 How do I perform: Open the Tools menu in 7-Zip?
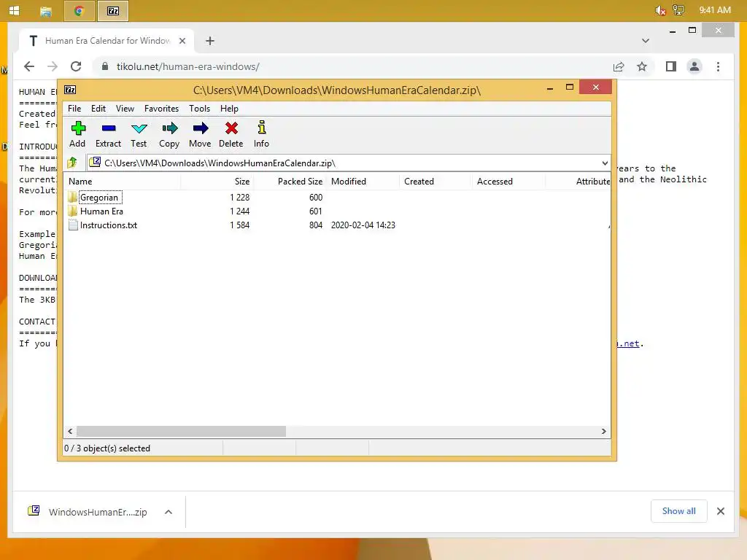199,109
